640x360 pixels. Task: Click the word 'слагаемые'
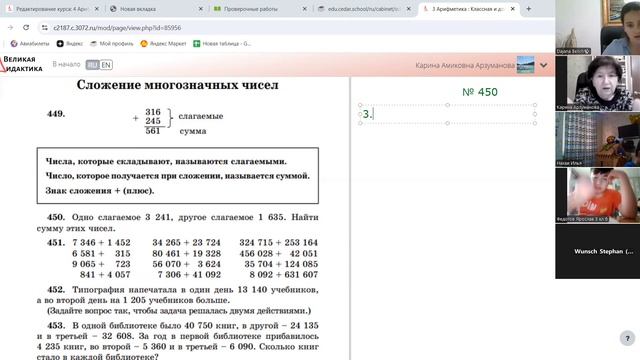pos(201,116)
